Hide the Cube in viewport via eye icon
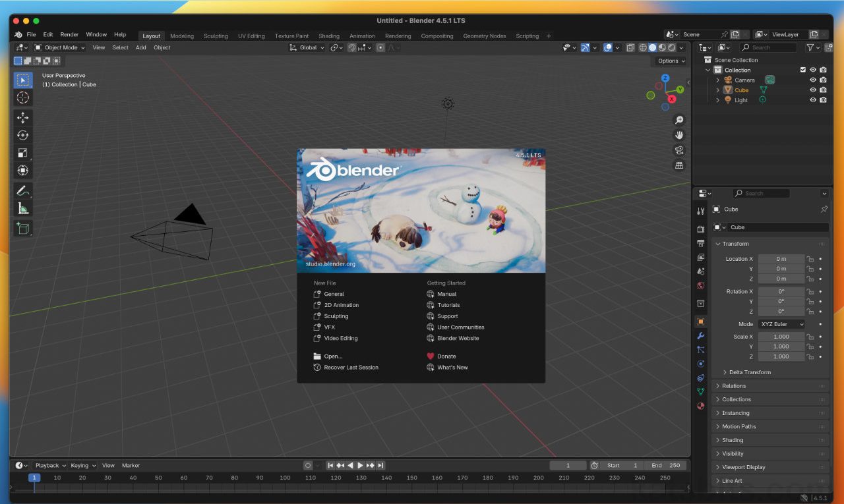Image resolution: width=844 pixels, height=504 pixels. (x=813, y=90)
